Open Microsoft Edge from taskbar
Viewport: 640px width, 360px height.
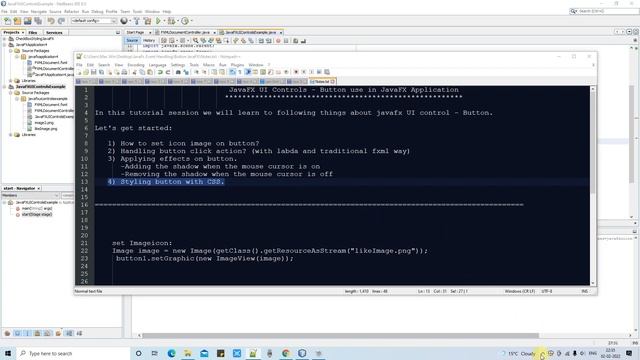[171, 353]
